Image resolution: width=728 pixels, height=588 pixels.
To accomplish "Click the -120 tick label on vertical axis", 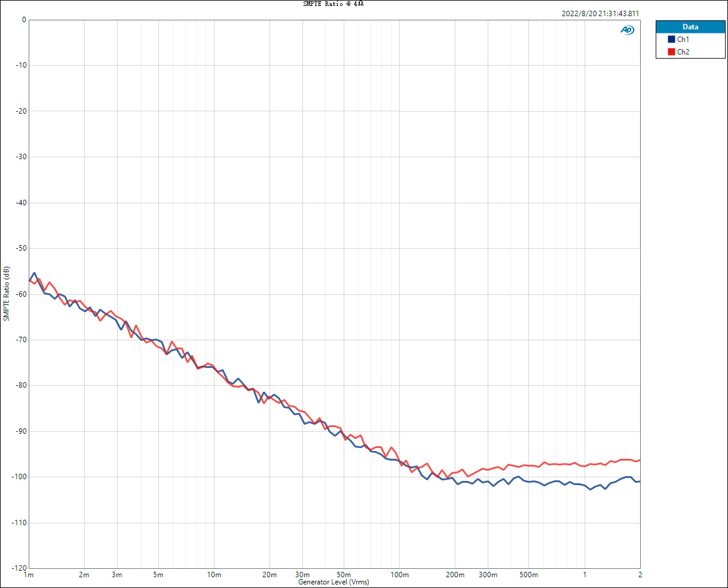I will tap(19, 568).
